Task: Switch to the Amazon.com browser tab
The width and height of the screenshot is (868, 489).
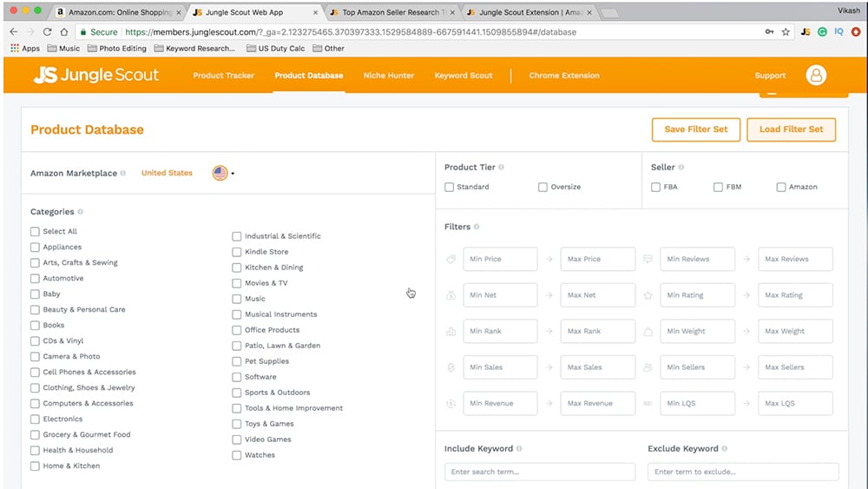Action: pyautogui.click(x=118, y=11)
